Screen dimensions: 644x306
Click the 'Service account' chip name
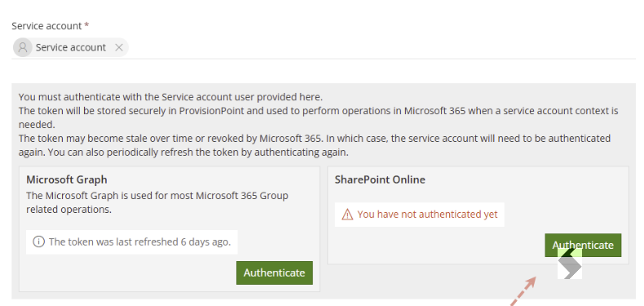coord(71,47)
